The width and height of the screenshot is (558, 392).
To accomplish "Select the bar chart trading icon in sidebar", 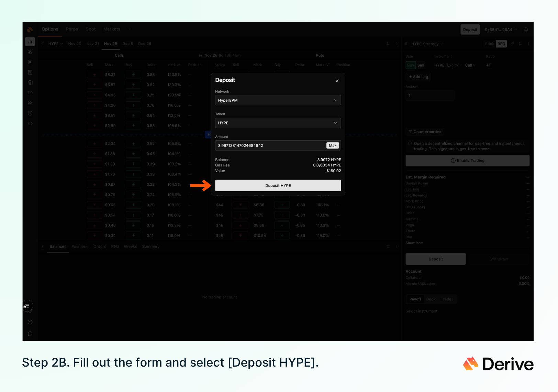I will [x=30, y=42].
